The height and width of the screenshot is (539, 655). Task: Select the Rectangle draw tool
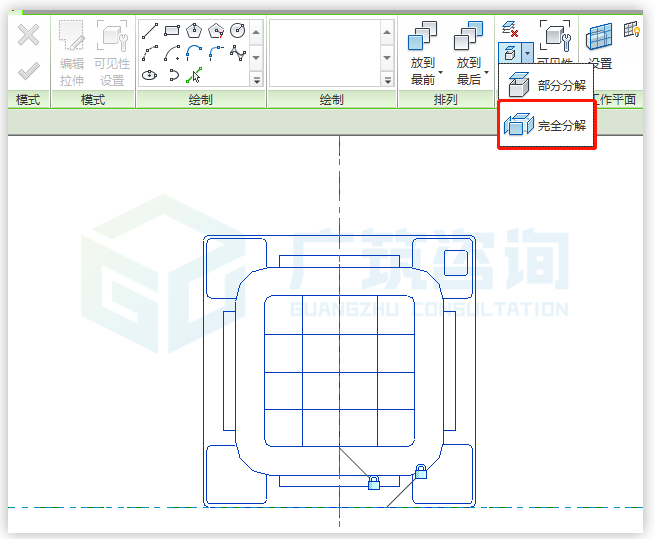point(172,31)
